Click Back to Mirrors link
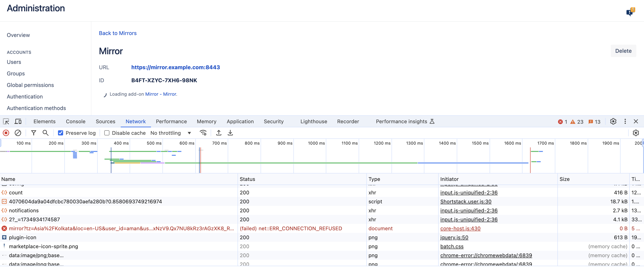Viewport: 644px width, 267px height. point(118,33)
